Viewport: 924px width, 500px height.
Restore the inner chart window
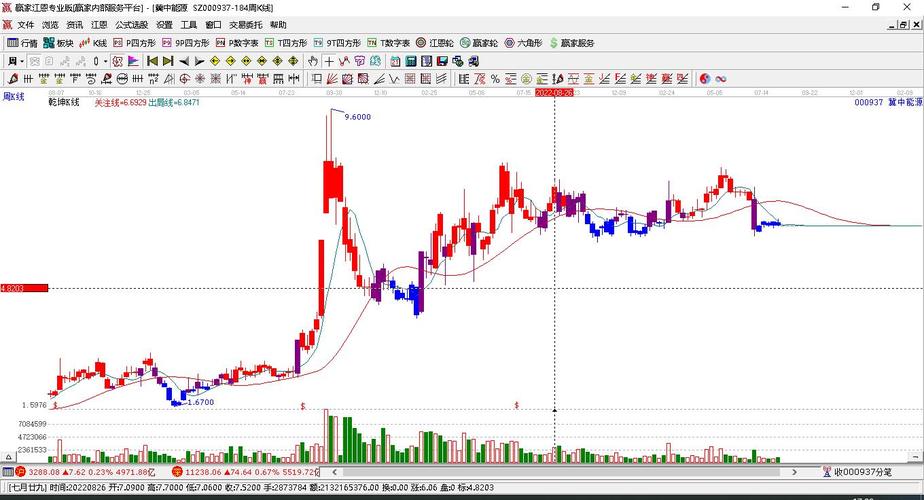(904, 25)
